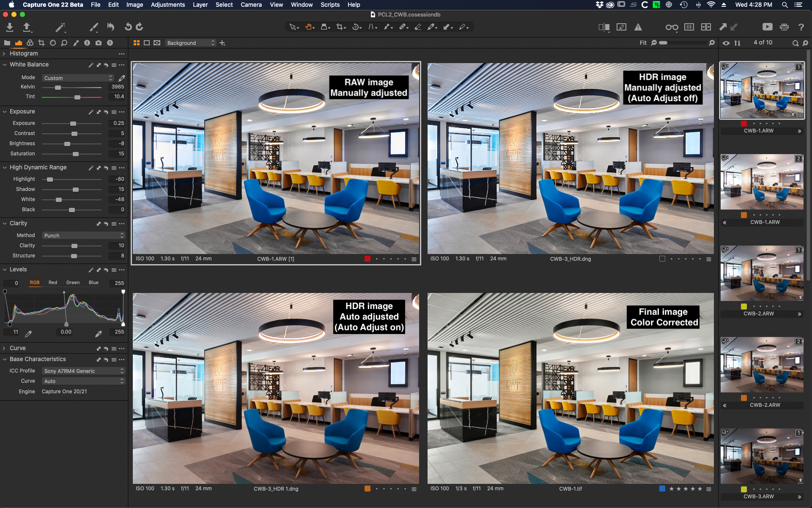
Task: Click the plus button next to Background layer
Action: coord(222,43)
